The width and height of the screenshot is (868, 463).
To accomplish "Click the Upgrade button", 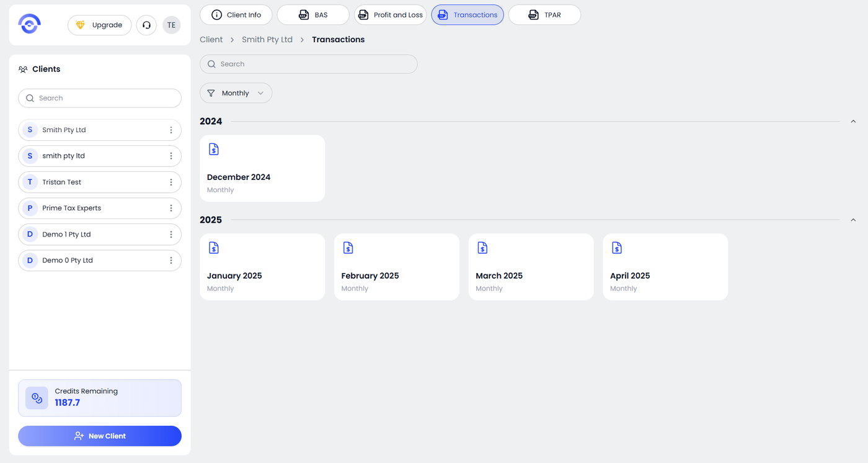I will point(99,25).
